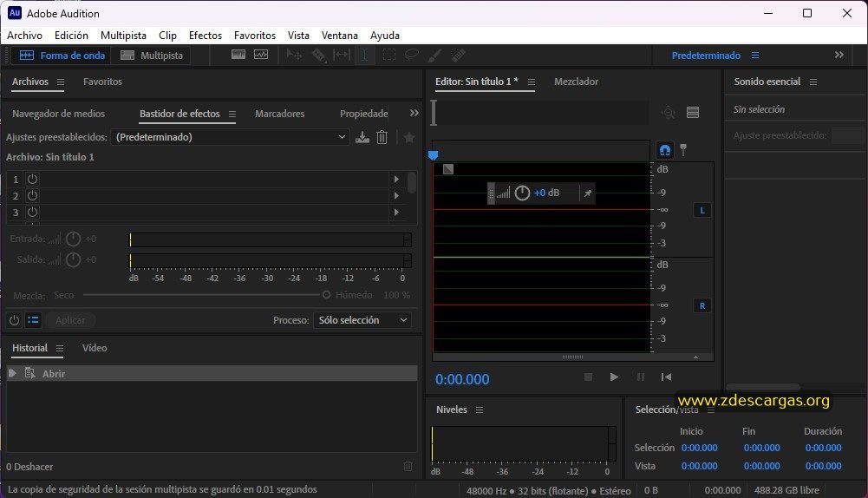Switch to Multipista view
868x498 pixels.
click(151, 56)
